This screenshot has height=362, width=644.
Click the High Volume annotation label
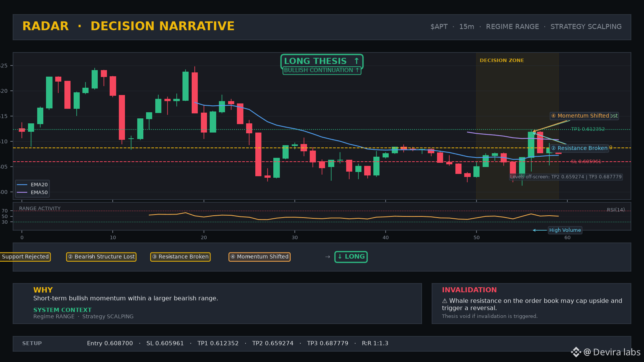click(x=565, y=230)
